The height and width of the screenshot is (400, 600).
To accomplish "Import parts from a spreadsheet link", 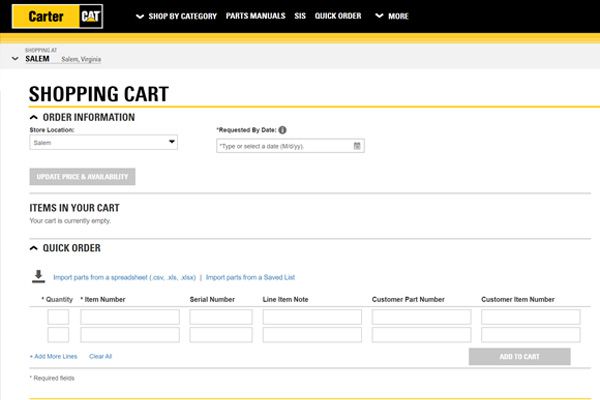I will click(124, 277).
